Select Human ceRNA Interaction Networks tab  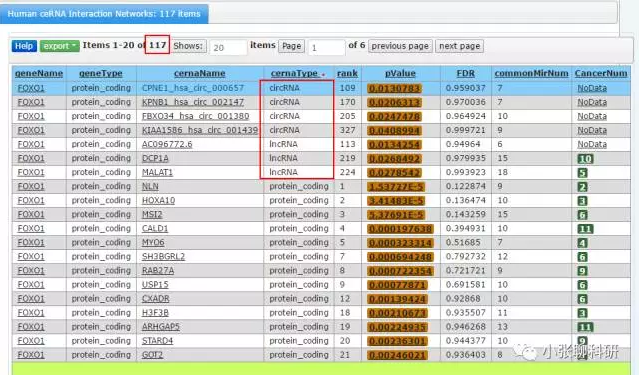[104, 14]
